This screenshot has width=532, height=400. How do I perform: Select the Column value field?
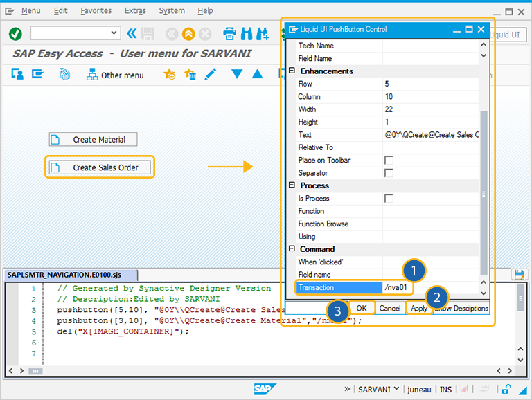(431, 97)
